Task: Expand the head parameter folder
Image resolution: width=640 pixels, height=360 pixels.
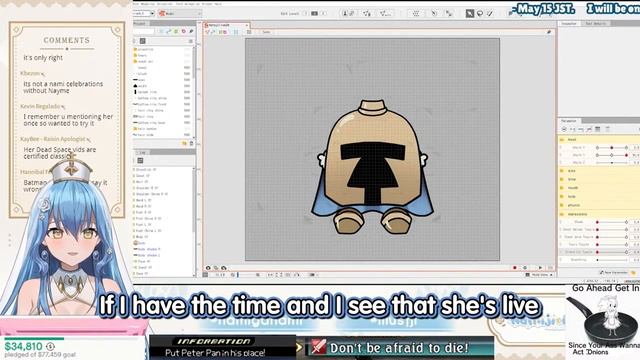Action: tap(562, 140)
